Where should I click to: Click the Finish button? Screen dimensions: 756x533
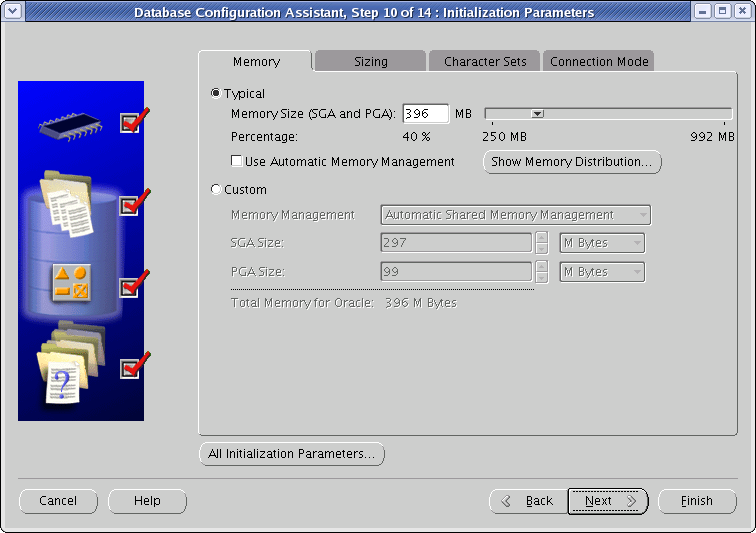[x=697, y=501]
